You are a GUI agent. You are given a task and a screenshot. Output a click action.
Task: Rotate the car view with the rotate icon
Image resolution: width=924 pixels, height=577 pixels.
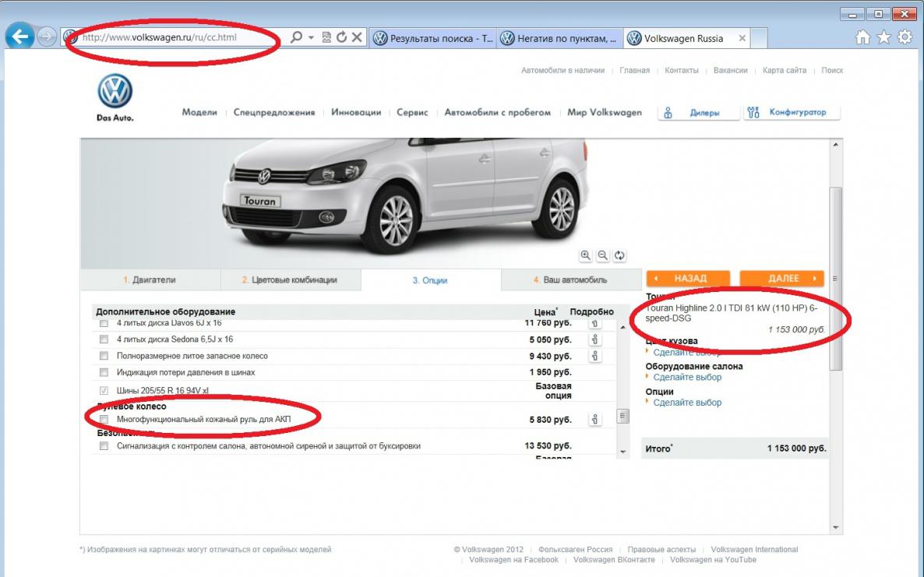click(x=619, y=255)
